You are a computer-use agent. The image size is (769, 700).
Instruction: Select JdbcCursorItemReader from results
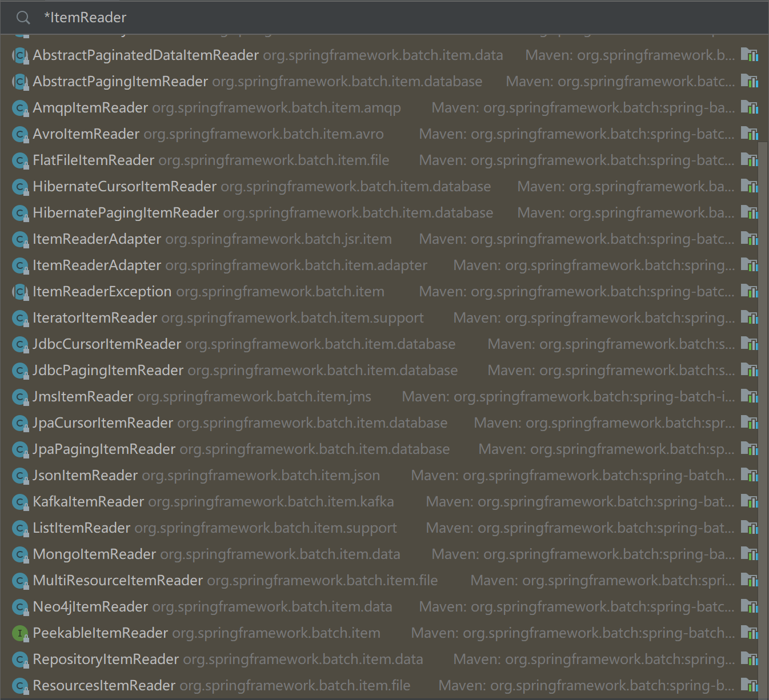click(x=107, y=344)
